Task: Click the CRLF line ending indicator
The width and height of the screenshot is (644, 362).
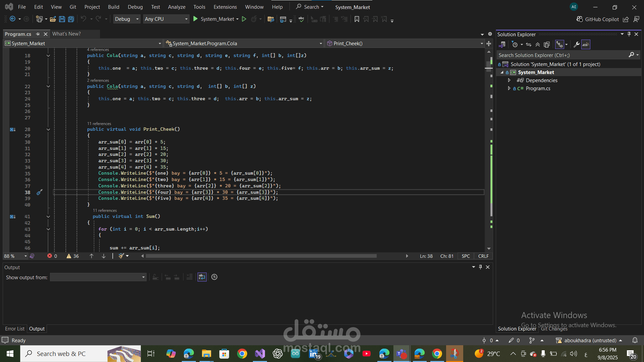Action: click(x=483, y=256)
